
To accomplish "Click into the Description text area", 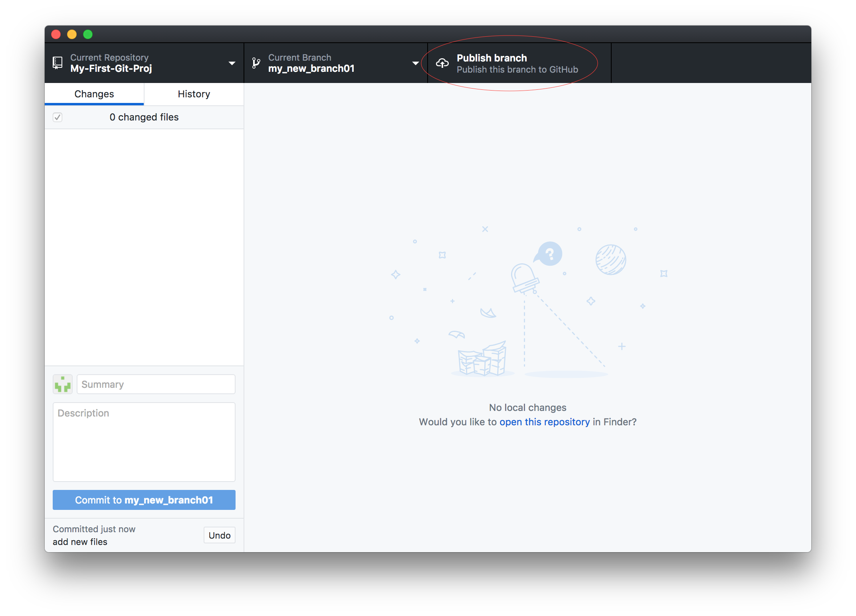I will click(144, 442).
